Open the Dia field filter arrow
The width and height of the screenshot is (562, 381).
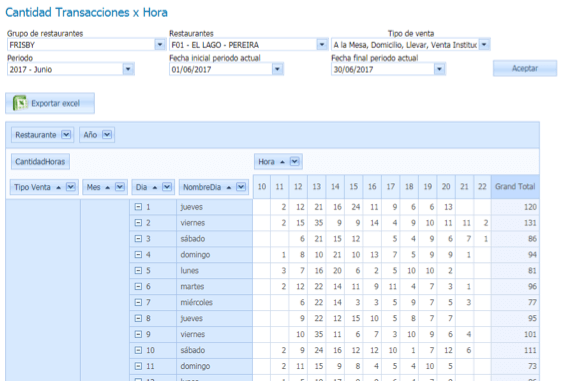click(x=167, y=187)
